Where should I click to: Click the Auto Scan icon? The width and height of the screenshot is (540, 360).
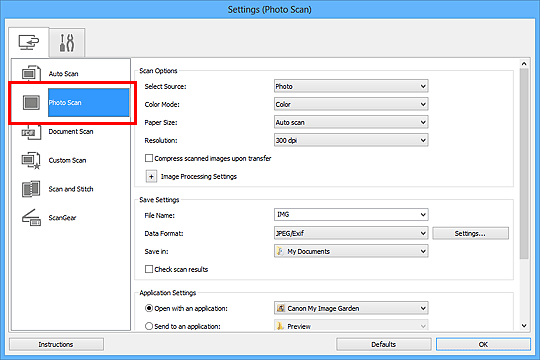tap(31, 73)
